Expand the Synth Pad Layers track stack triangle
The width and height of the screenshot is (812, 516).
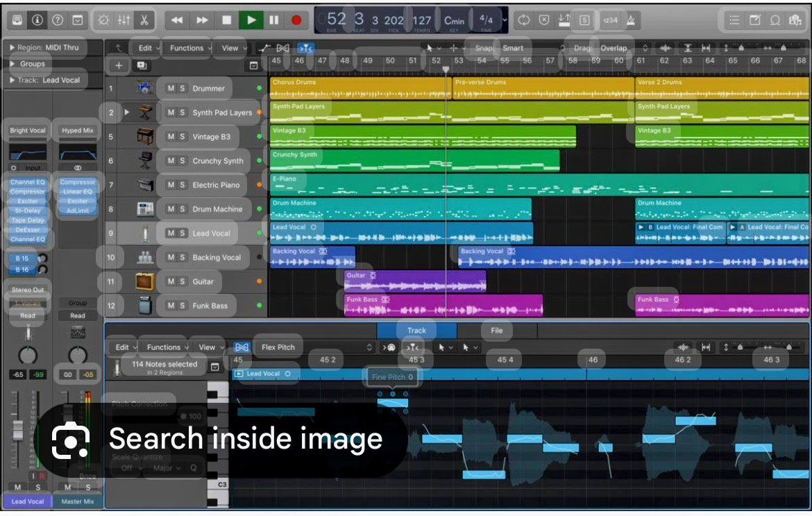[127, 113]
